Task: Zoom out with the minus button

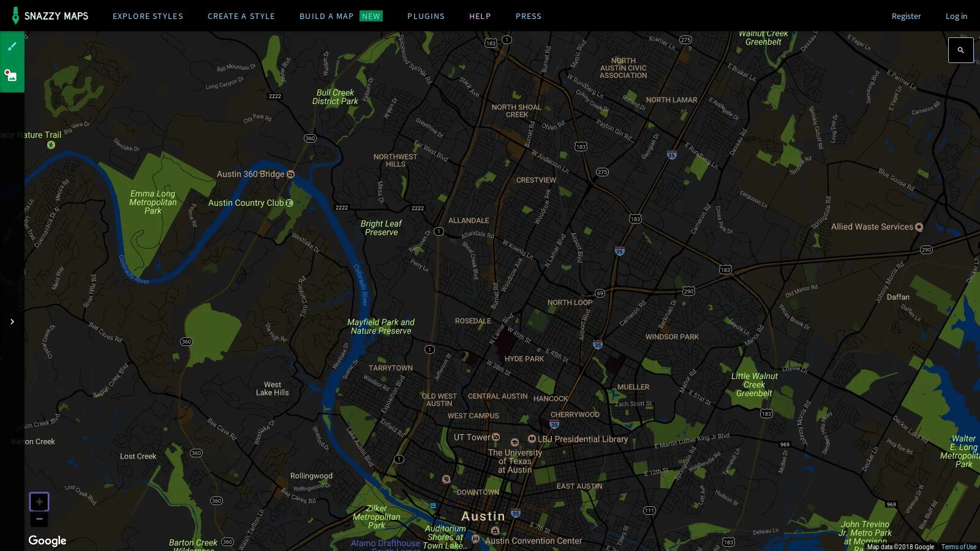Action: (39, 519)
